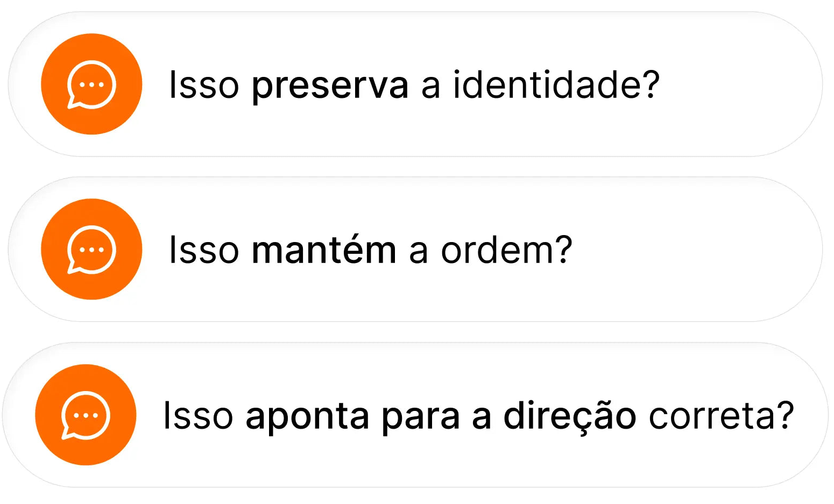Click "Isso" in the preserva question
This screenshot has width=834, height=504.
click(x=203, y=85)
